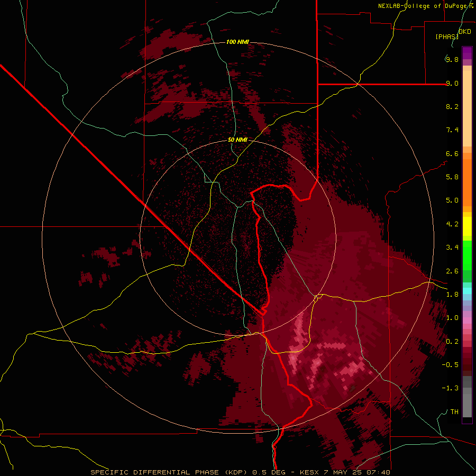Image resolution: width=476 pixels, height=476 pixels.
Task: Click the -0.5 value on the color scale
Action: coord(450,365)
